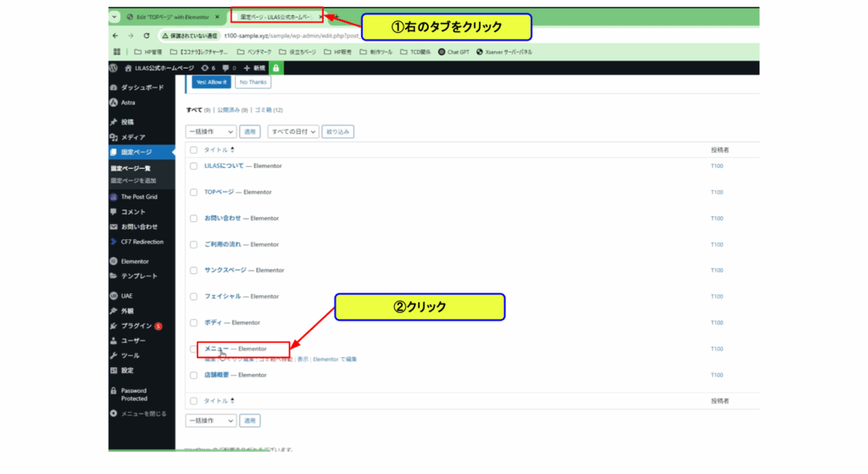Open the HP管理 bookmark folder
This screenshot has width=868, height=474.
coord(148,52)
